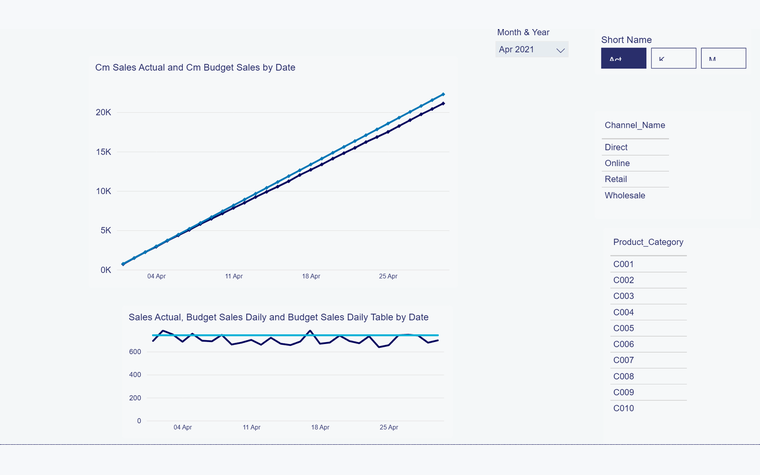The width and height of the screenshot is (760, 475).
Task: Click the 04 Apr label on daily chart
Action: 183,428
